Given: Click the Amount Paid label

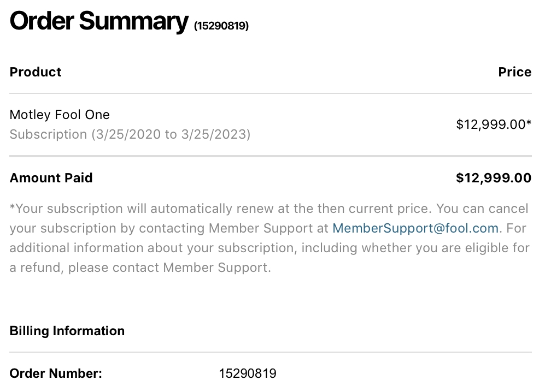Looking at the screenshot, I should (x=51, y=178).
